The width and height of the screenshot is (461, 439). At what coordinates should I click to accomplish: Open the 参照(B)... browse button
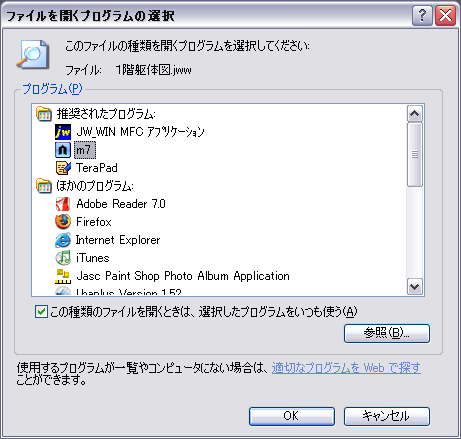click(387, 333)
